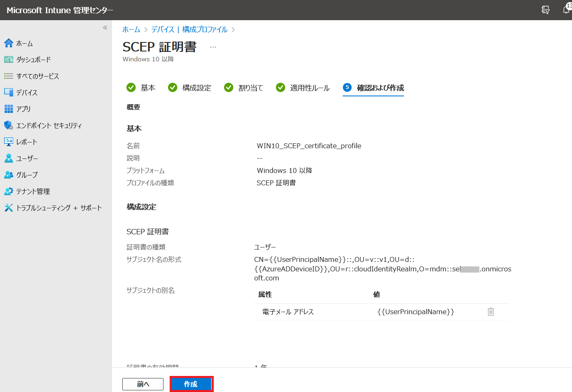
Task: Open デバイス | 構成プロファイル breadcrumb link
Action: 189,30
